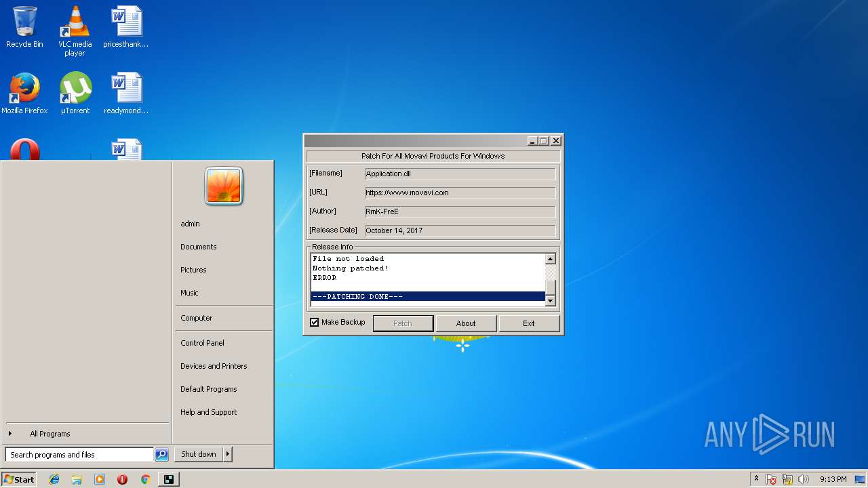The image size is (868, 488).
Task: Click the Patch button
Action: point(403,323)
